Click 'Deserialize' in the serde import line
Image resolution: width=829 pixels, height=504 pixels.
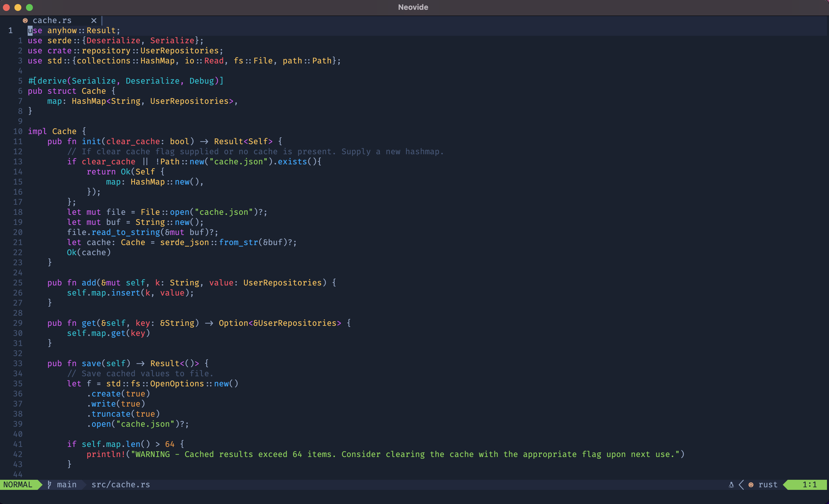tap(113, 41)
